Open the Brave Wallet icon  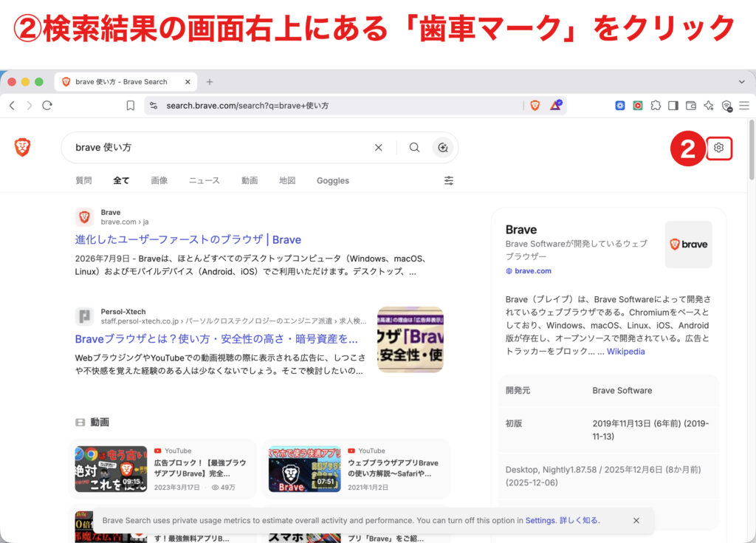[691, 105]
